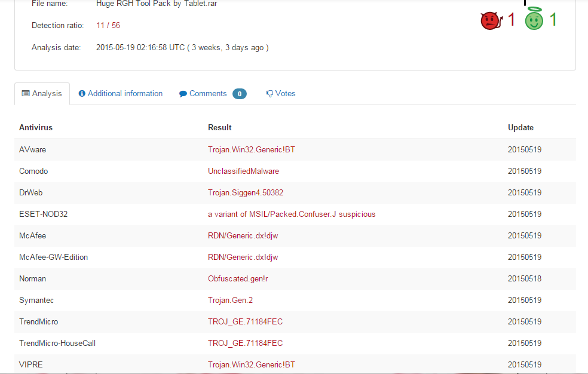Click the info icon beside Additional information
Image resolution: width=588 pixels, height=374 pixels.
[x=82, y=94]
